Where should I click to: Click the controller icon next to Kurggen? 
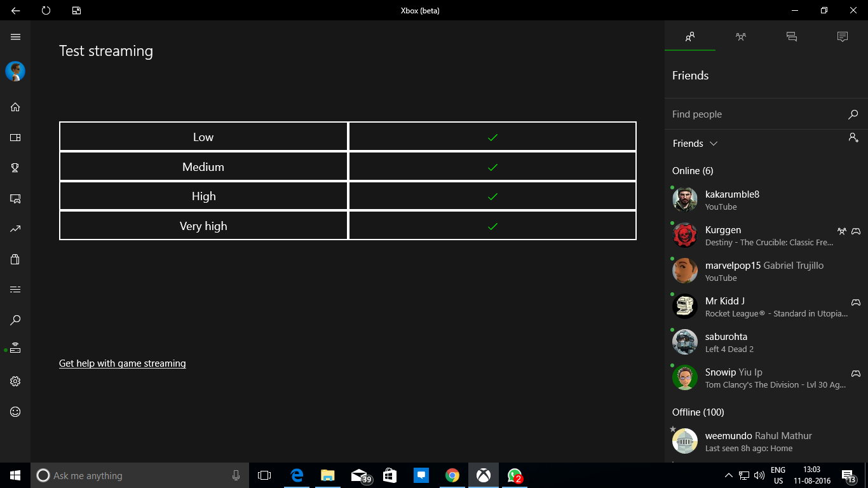[x=856, y=231]
